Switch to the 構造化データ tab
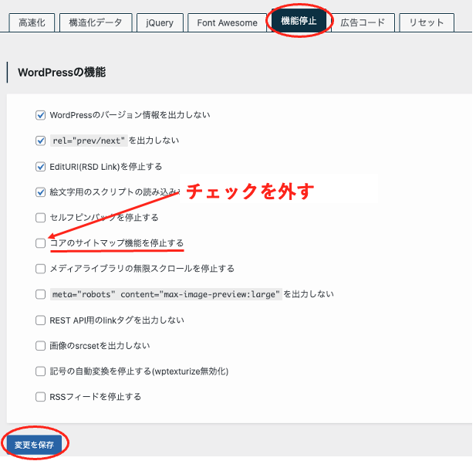Image resolution: width=476 pixels, height=461 pixels. [x=96, y=22]
